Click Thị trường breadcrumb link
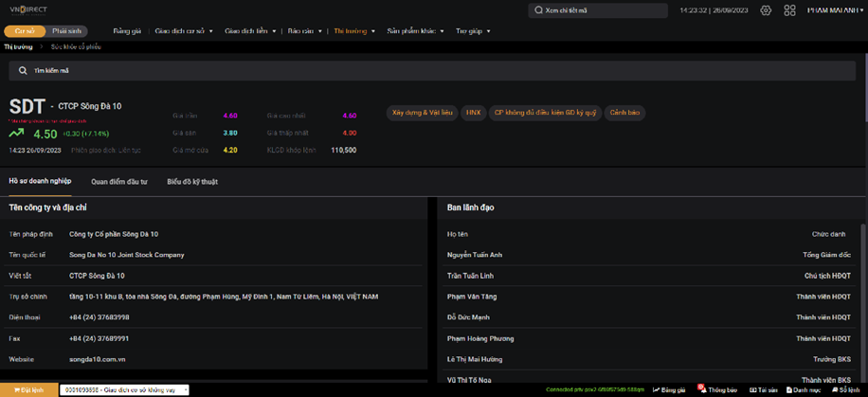This screenshot has width=868, height=397. point(18,47)
